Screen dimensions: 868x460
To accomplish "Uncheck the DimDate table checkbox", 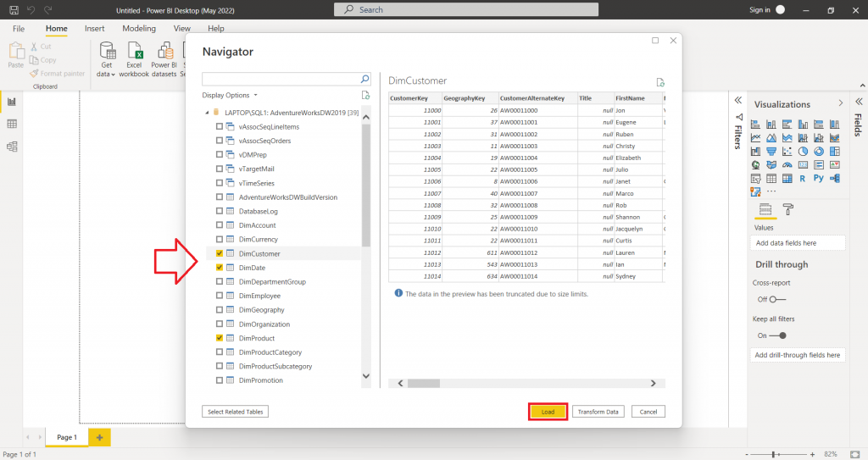I will coord(220,268).
